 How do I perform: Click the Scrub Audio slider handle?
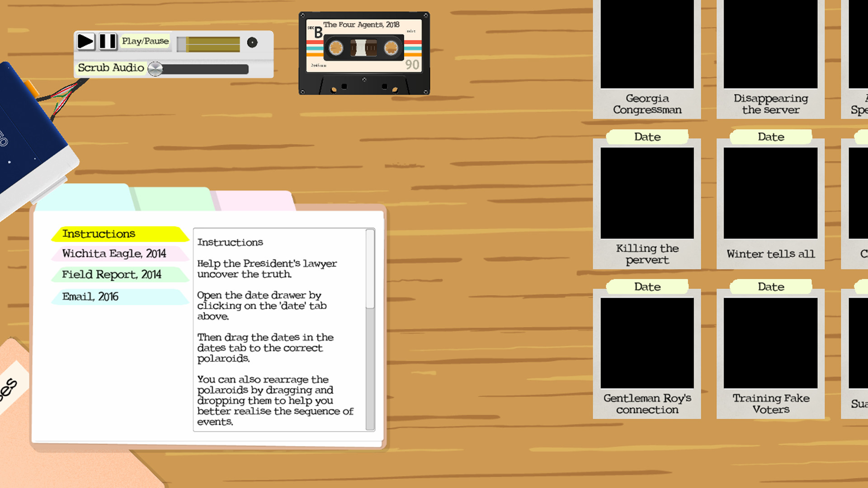coord(155,69)
